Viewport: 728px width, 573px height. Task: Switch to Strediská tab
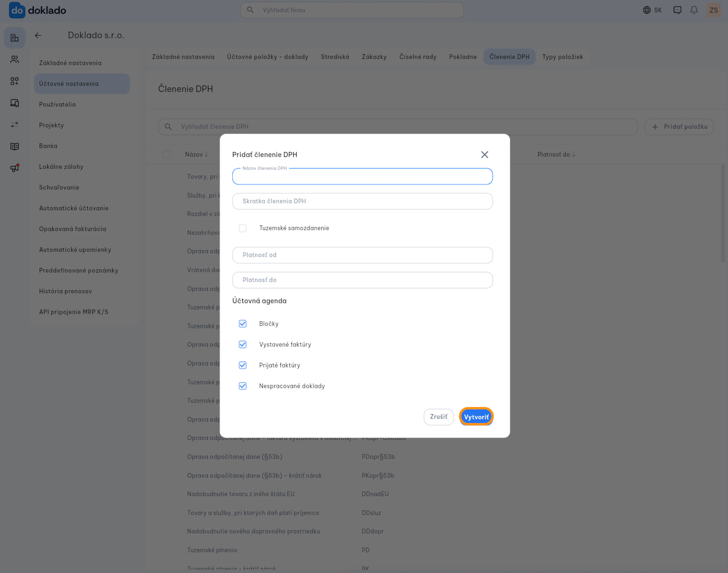(x=335, y=57)
